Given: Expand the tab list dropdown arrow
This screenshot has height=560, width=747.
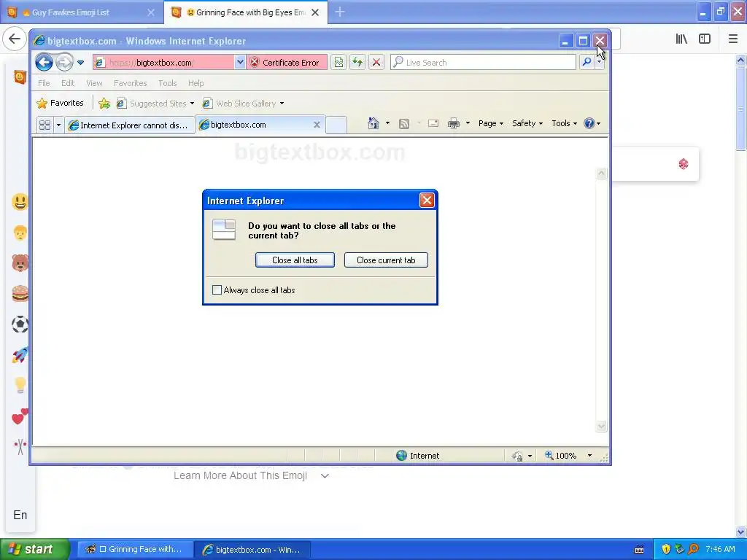Looking at the screenshot, I should 58,125.
